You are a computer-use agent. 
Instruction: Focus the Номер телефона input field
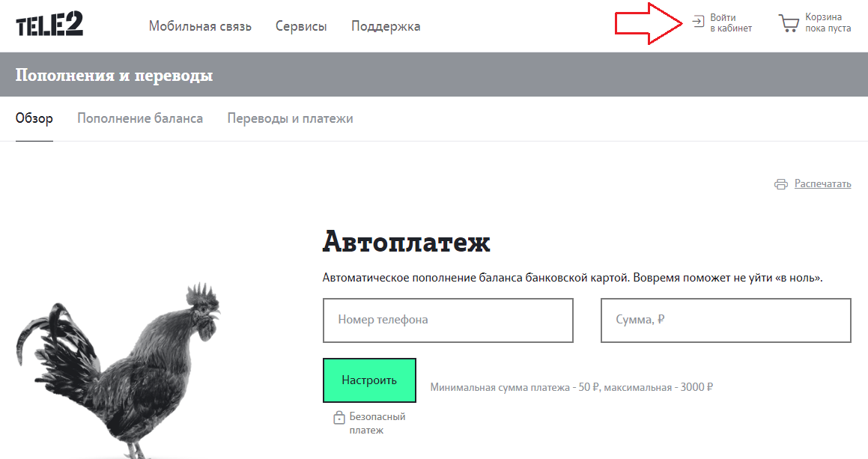click(448, 320)
